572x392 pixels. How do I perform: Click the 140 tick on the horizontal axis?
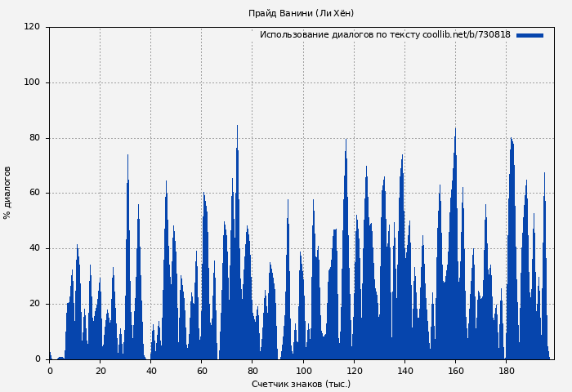coord(404,370)
